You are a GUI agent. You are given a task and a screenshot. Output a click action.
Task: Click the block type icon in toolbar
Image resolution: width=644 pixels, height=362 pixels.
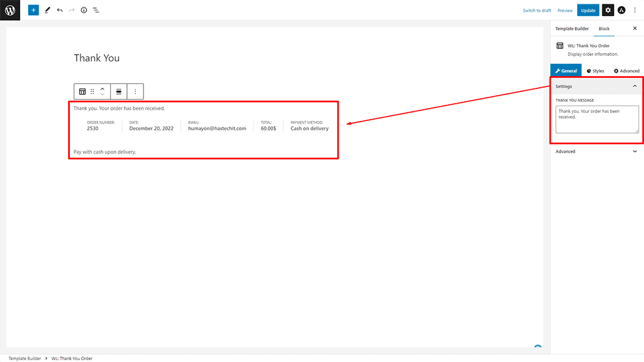coord(82,91)
